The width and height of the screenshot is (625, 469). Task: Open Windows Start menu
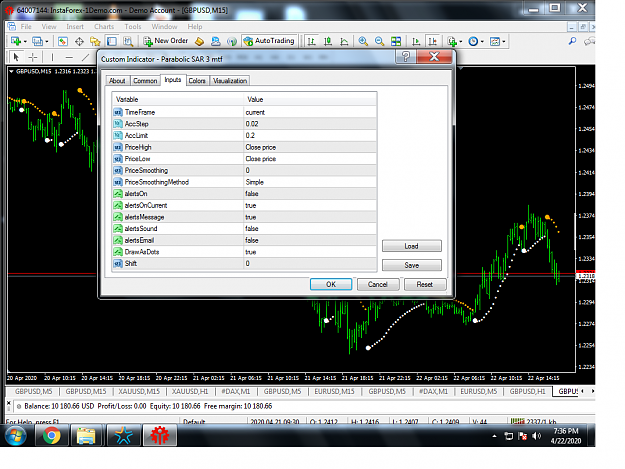(16, 436)
